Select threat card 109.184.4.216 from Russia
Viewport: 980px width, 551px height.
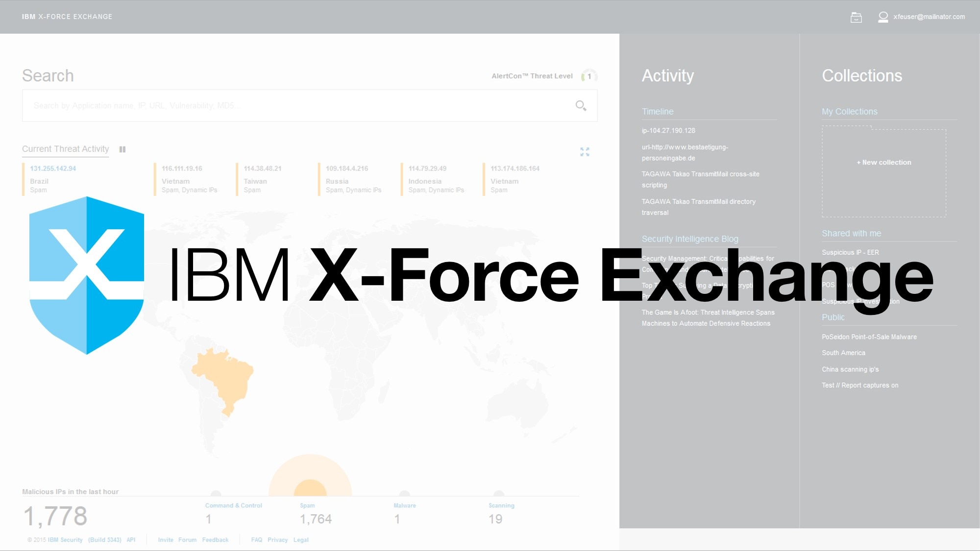click(347, 168)
